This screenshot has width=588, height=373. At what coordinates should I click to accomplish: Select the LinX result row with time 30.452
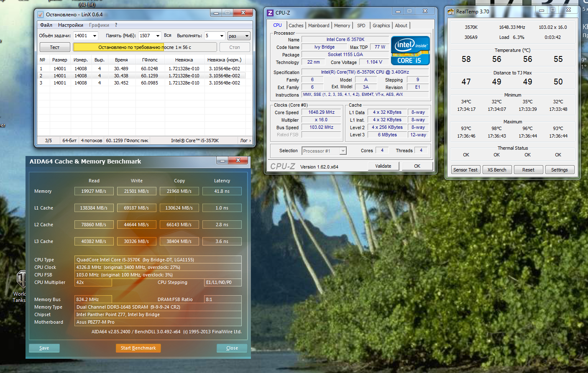coord(142,83)
